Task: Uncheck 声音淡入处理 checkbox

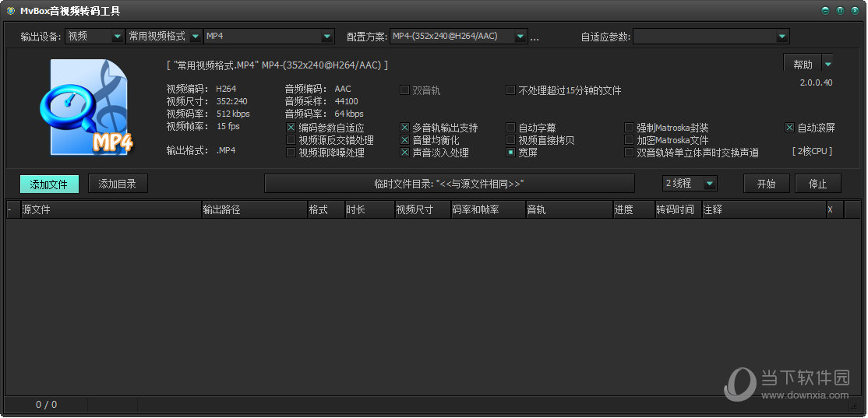Action: pyautogui.click(x=404, y=152)
